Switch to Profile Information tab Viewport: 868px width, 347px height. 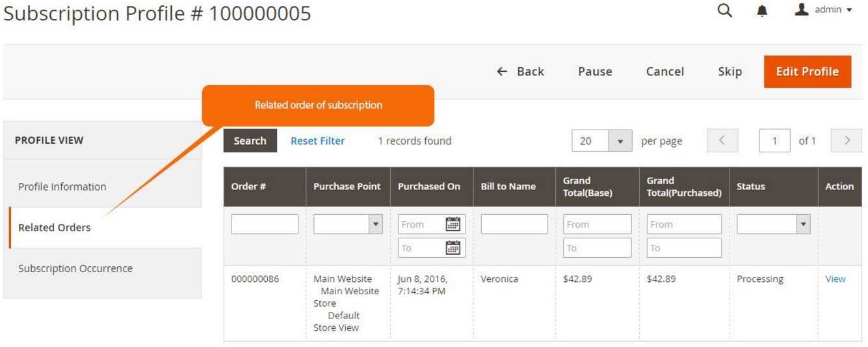(x=62, y=187)
